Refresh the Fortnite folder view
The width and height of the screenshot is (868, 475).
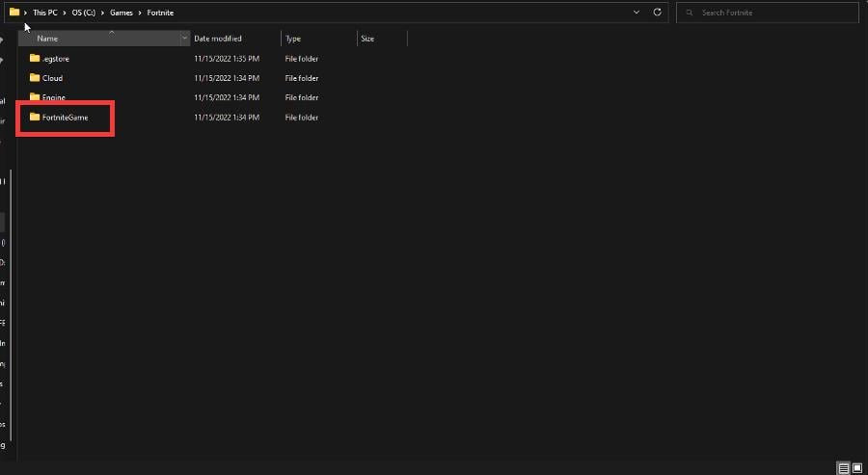point(657,13)
